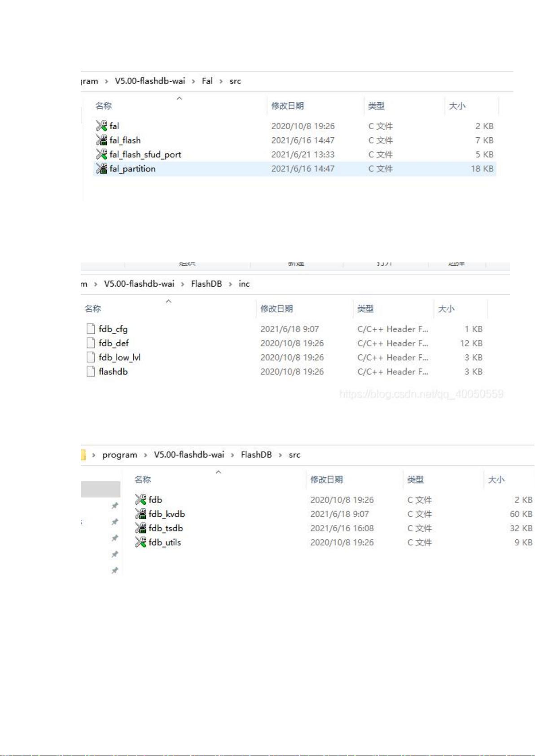
Task: Open V5.00-flashdb-wai in top breadcrumb path
Action: [149, 81]
